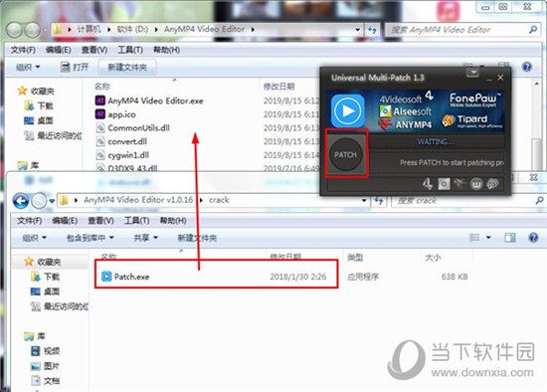
Task: Open the dropdown arrow in Multi-Patch title bar
Action: (472, 73)
